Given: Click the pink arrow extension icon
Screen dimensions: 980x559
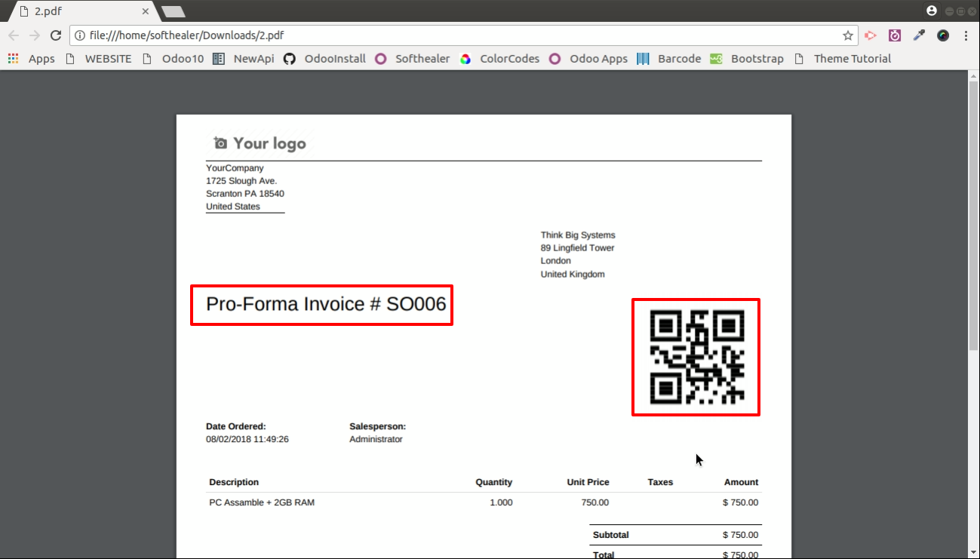Looking at the screenshot, I should click(x=871, y=35).
